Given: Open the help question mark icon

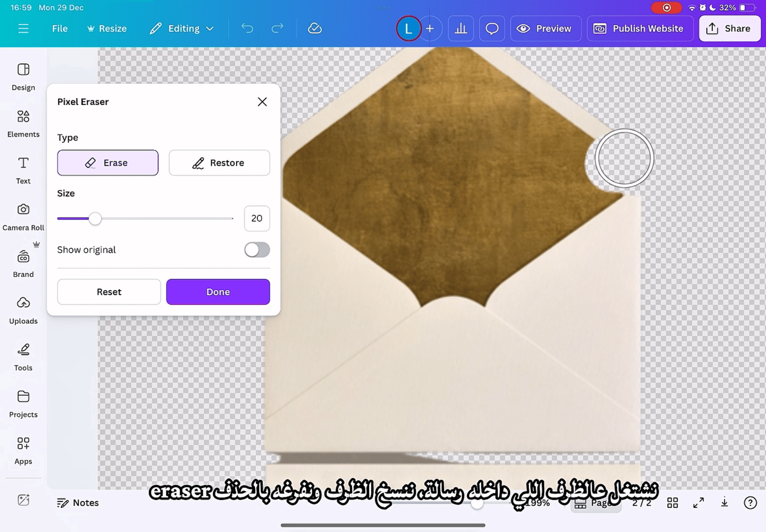Looking at the screenshot, I should (x=750, y=503).
